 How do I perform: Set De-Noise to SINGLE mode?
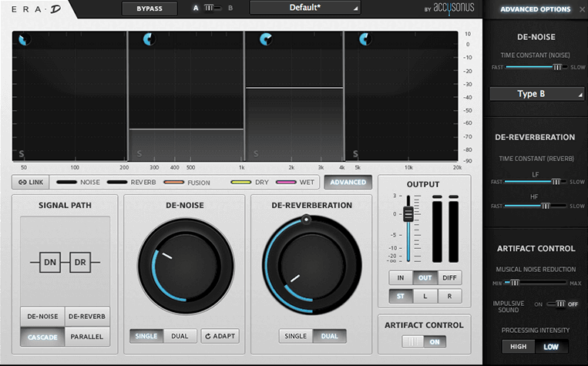point(146,336)
